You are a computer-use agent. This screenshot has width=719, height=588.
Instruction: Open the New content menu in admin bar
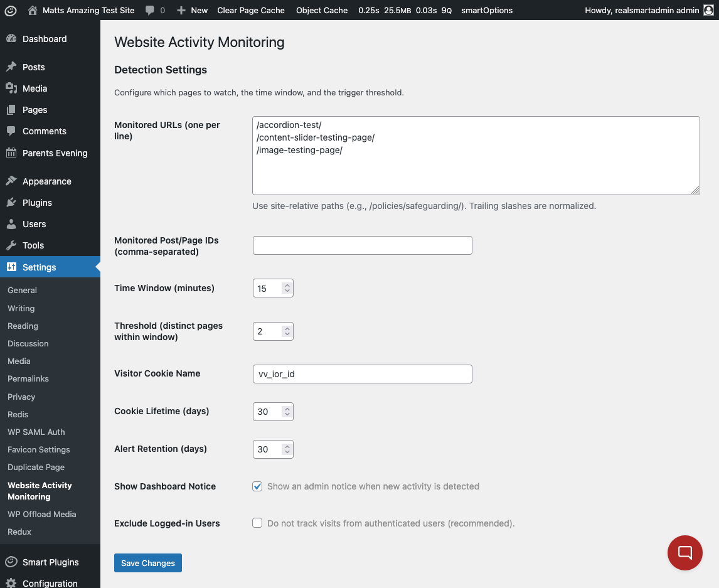coord(192,10)
